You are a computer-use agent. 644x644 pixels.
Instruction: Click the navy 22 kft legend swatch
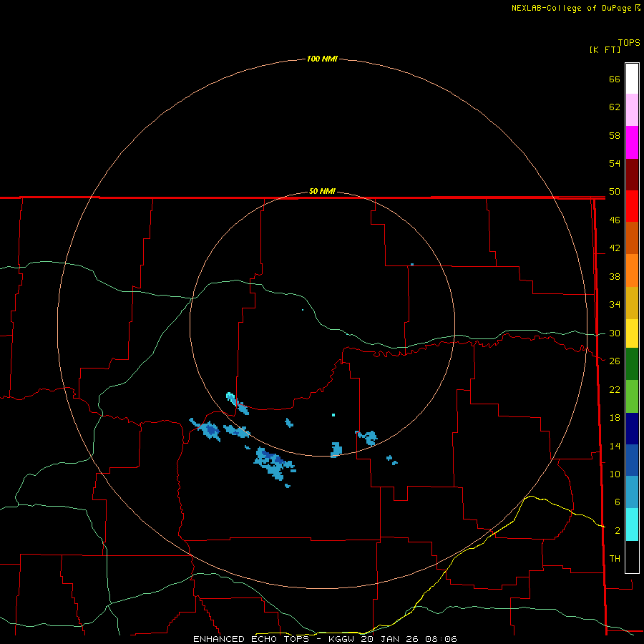pos(632,429)
